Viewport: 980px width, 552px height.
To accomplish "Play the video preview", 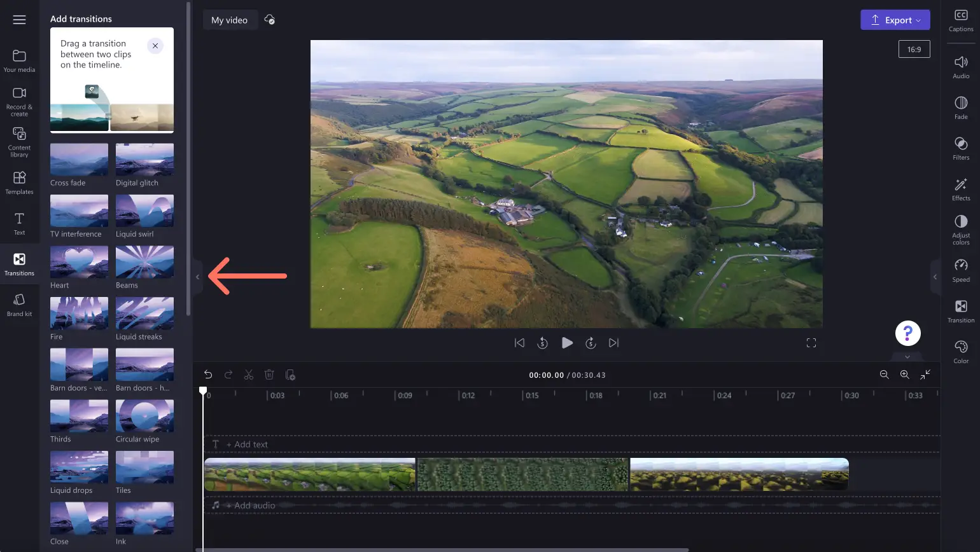I will point(567,343).
